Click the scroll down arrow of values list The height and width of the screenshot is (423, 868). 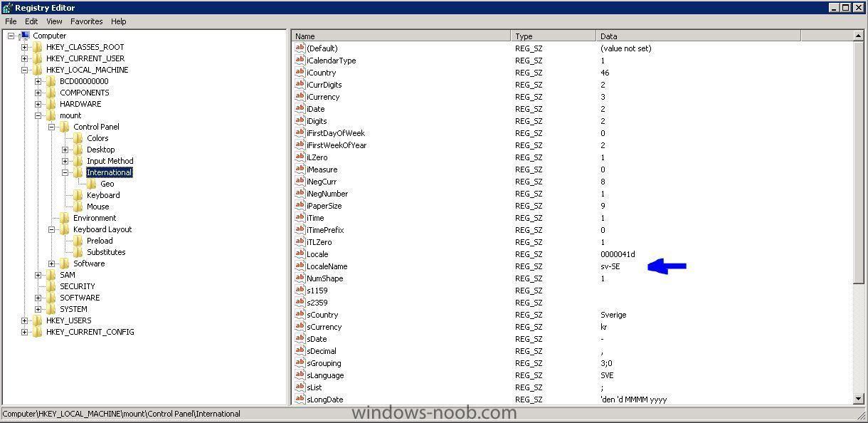point(858,399)
